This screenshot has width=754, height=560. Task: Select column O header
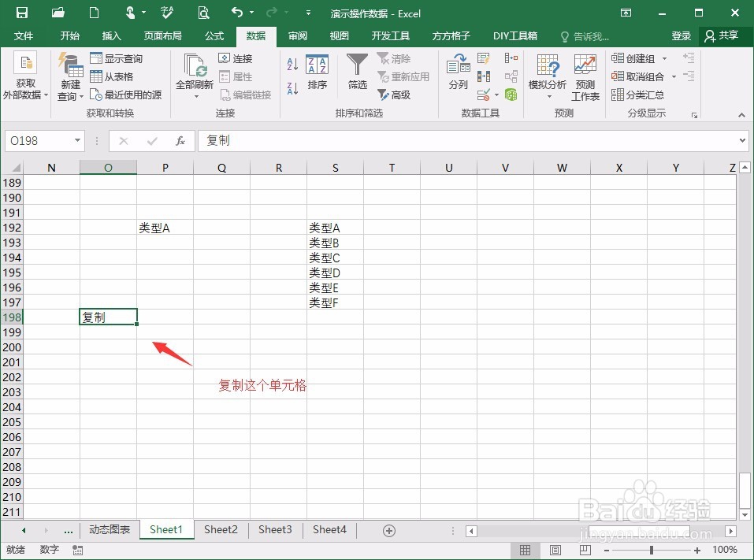[108, 167]
